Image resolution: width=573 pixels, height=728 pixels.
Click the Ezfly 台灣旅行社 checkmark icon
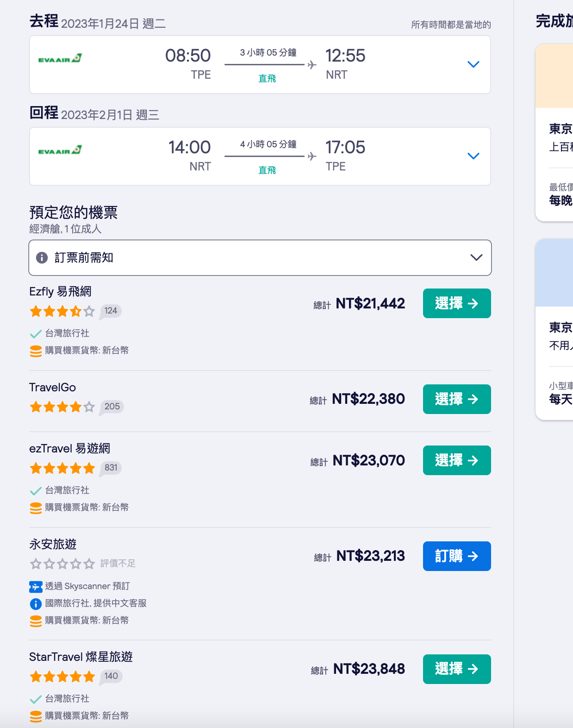(x=36, y=334)
